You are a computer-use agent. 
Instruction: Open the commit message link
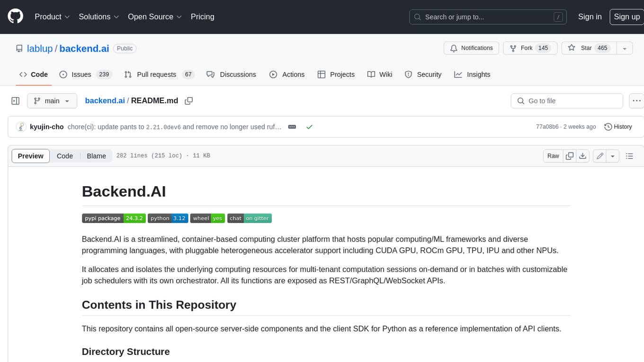coord(175,127)
